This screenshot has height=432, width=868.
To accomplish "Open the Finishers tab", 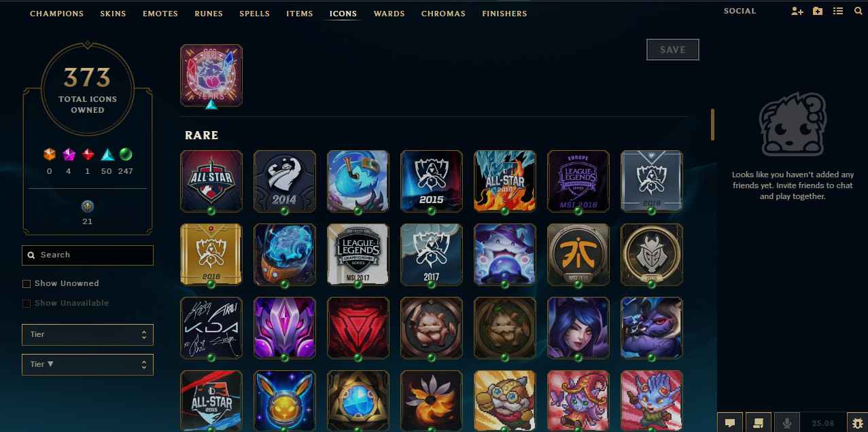I will 504,14.
